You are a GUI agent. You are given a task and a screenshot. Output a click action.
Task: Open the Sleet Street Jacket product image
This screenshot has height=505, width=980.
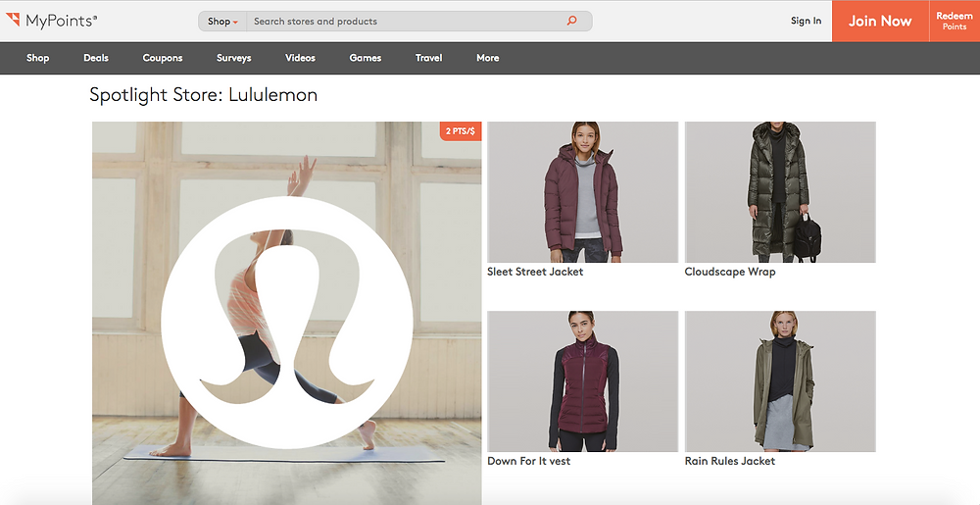[582, 192]
